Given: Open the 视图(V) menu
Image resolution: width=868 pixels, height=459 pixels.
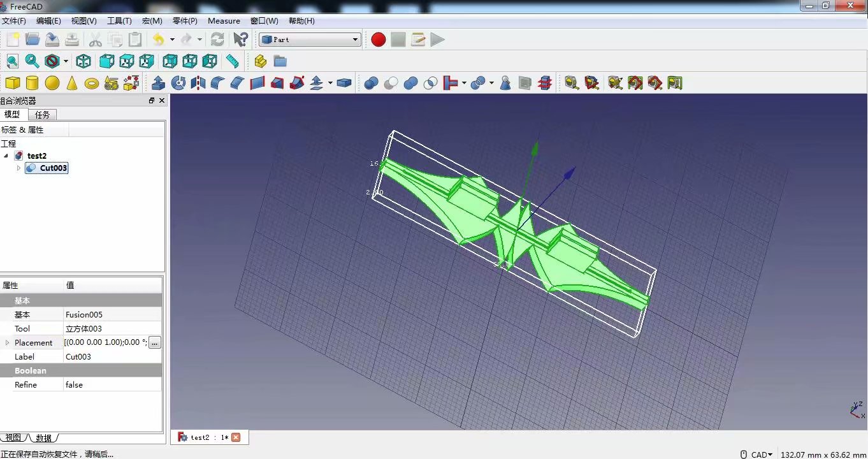Looking at the screenshot, I should coord(84,21).
